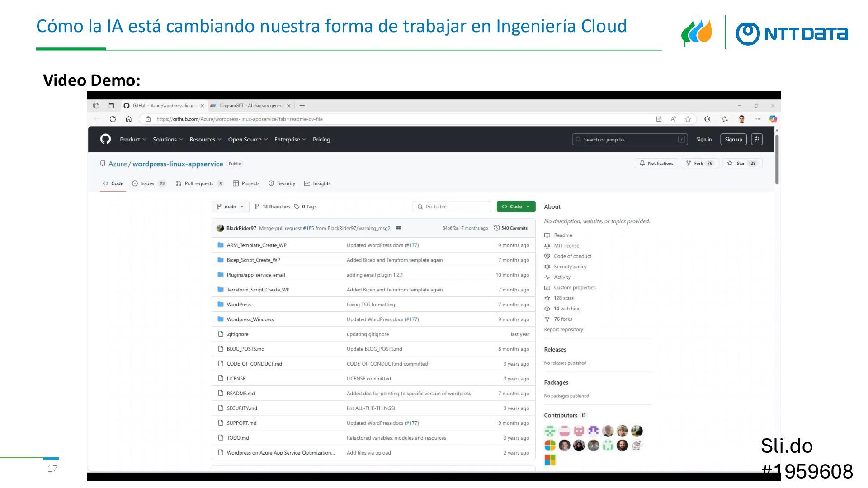This screenshot has width=868, height=488.
Task: Click the read aloud icon
Action: pos(673,119)
